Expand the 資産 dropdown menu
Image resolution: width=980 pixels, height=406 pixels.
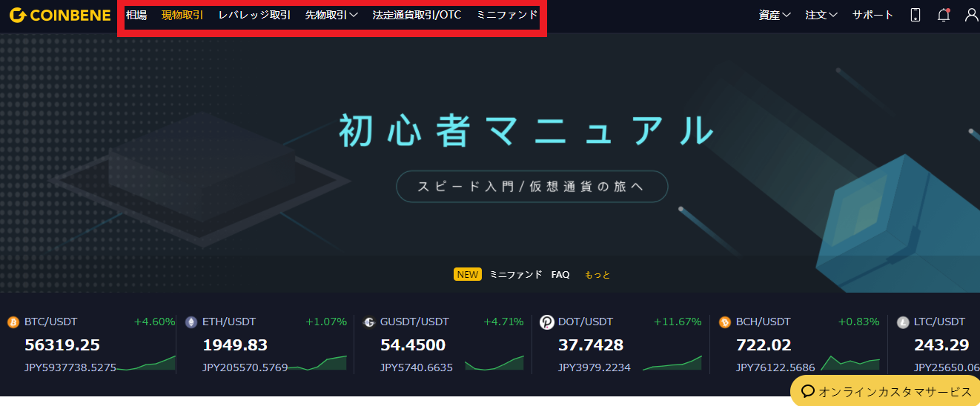tap(775, 15)
